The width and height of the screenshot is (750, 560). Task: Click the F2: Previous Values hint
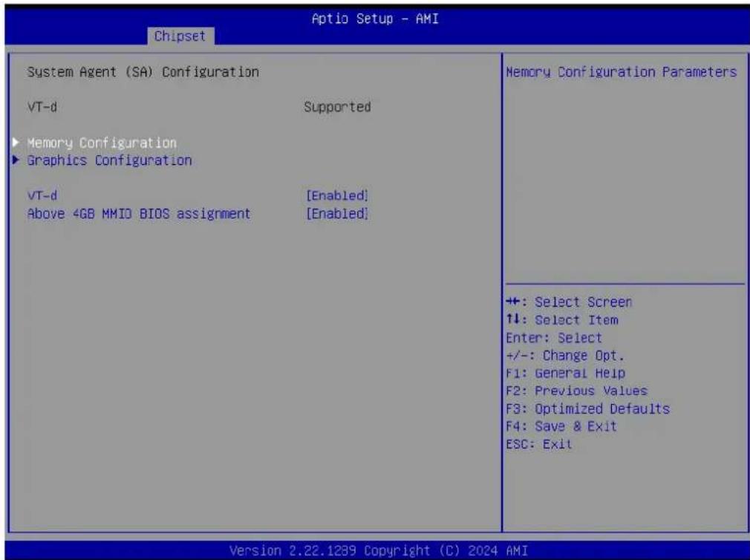[x=576, y=391]
